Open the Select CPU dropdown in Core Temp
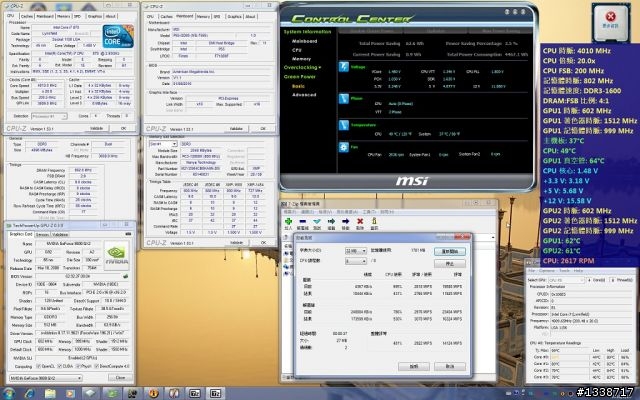The image size is (640, 400). 567,280
